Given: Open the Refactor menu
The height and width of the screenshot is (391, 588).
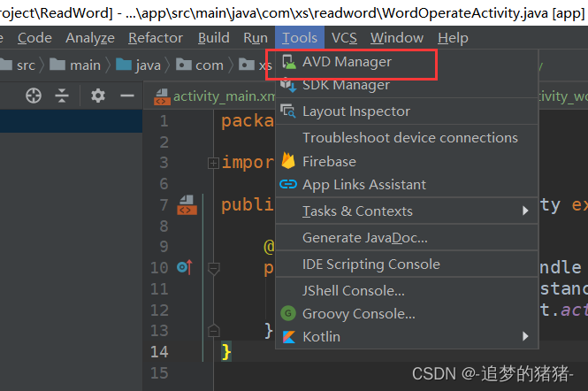Looking at the screenshot, I should pyautogui.click(x=156, y=38).
